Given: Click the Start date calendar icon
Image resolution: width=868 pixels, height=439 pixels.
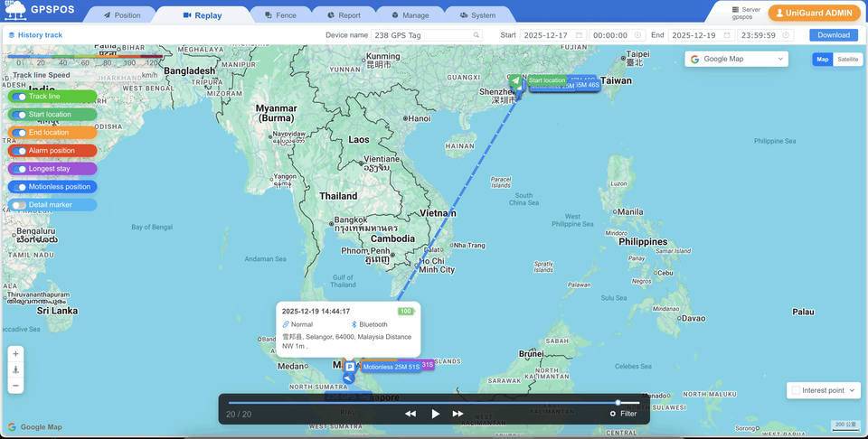Looking at the screenshot, I should 579,35.
